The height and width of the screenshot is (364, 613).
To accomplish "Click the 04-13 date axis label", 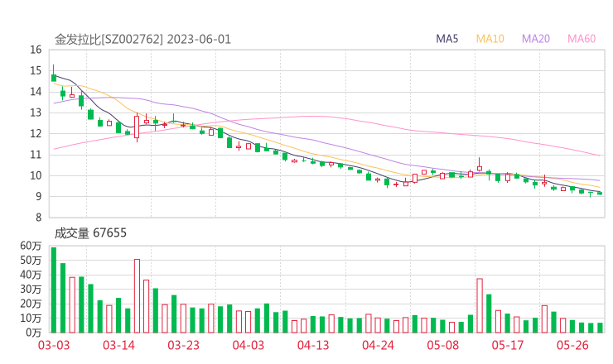I will (313, 345).
